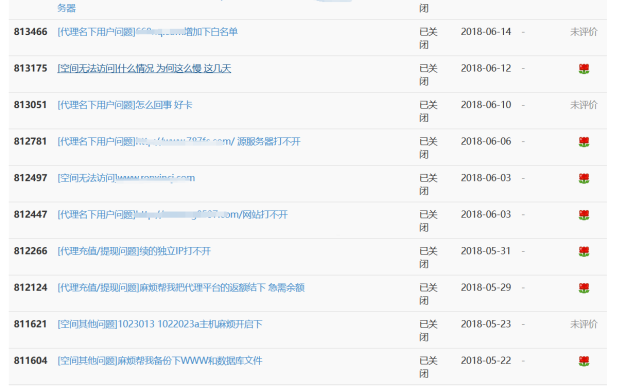The image size is (626, 386).
Task: Select ticket number 813466
Action: [x=30, y=32]
